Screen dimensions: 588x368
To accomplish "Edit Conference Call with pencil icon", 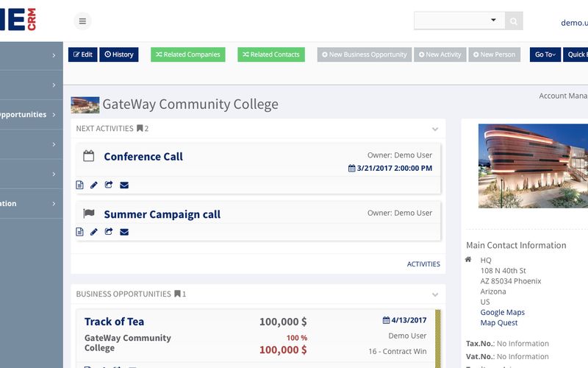I will pyautogui.click(x=94, y=185).
